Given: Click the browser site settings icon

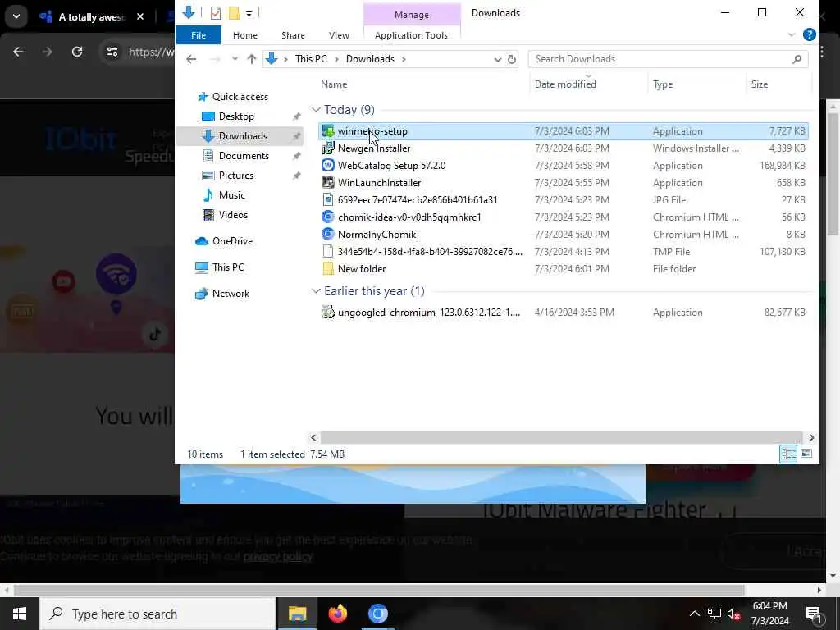Looking at the screenshot, I should pyautogui.click(x=112, y=52).
